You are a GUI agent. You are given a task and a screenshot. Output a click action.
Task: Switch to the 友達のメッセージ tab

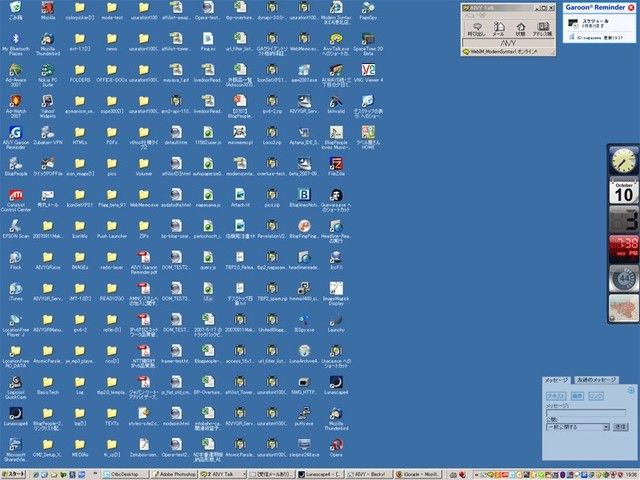click(596, 380)
